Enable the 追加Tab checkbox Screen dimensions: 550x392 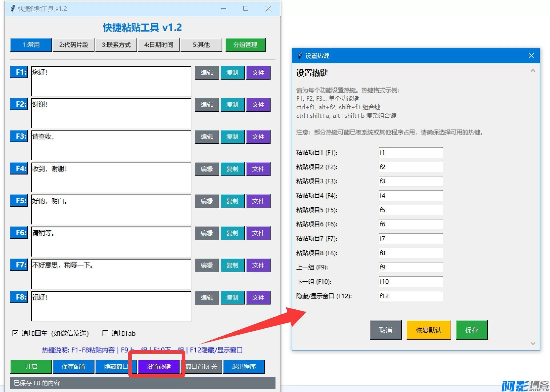(x=105, y=333)
